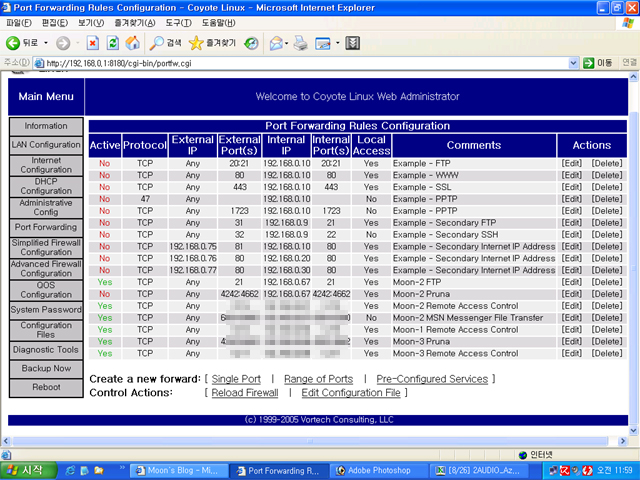Open the LAN Configuration page

point(46,145)
